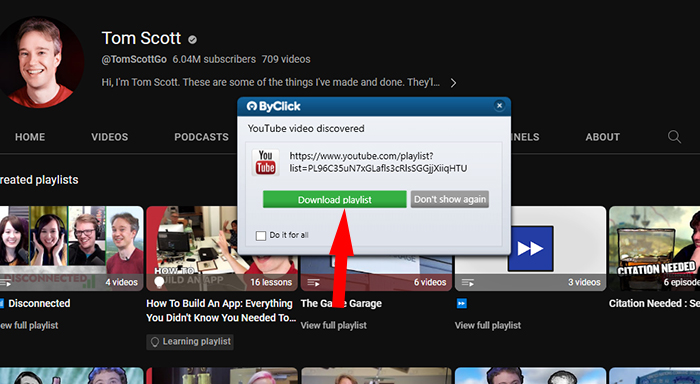700x384 pixels.
Task: Click the channel description text line
Action: coord(271,83)
